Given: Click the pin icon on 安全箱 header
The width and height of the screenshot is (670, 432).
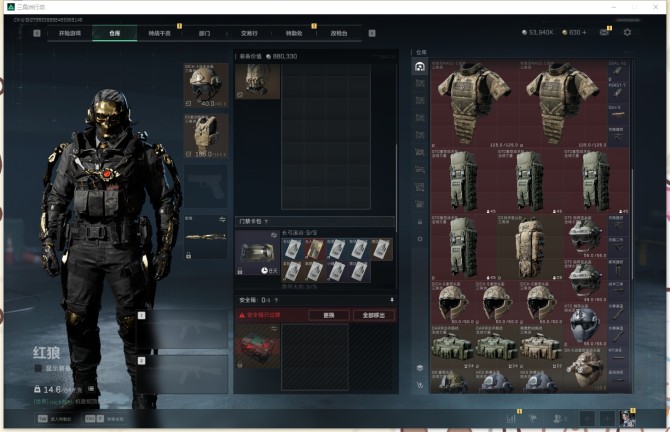Looking at the screenshot, I should 392,300.
